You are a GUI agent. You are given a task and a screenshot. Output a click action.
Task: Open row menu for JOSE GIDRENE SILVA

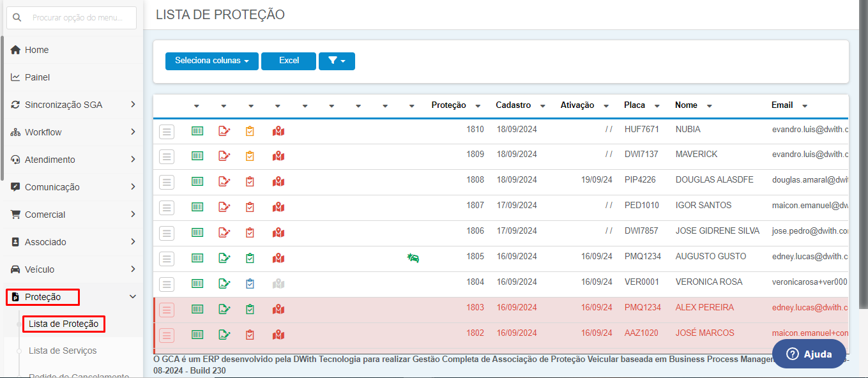pos(167,233)
